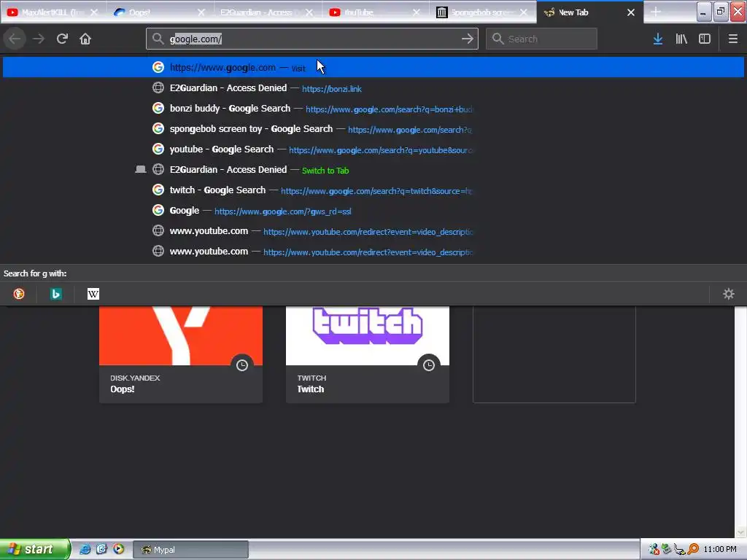Open E2Guardian bonzi.link suggestion

(x=373, y=88)
